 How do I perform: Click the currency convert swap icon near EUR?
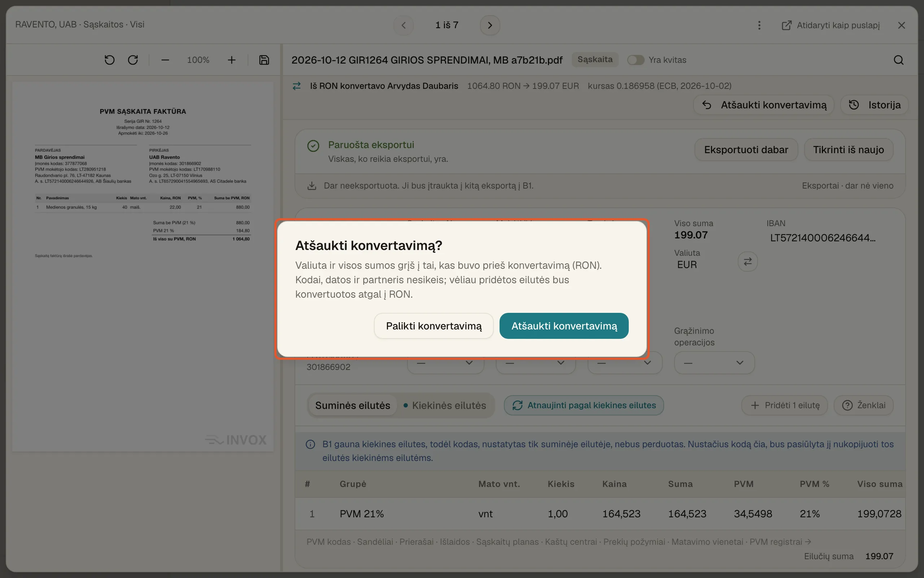[x=748, y=262]
